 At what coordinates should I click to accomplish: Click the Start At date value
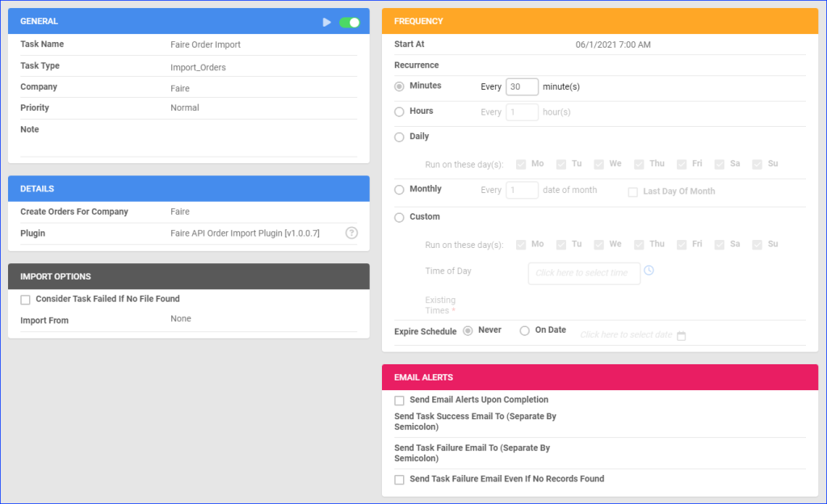pyautogui.click(x=613, y=45)
